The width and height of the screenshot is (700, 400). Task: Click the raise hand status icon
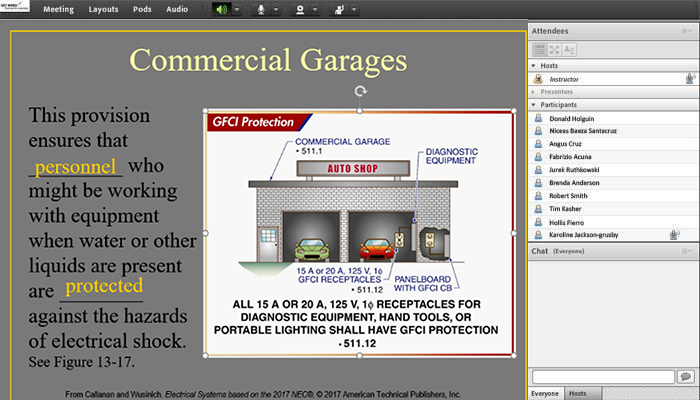click(340, 9)
